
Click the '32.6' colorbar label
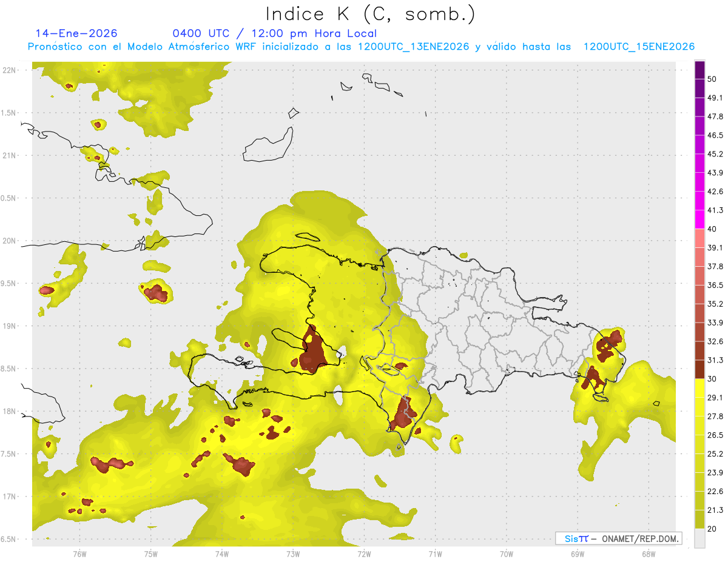(x=715, y=342)
